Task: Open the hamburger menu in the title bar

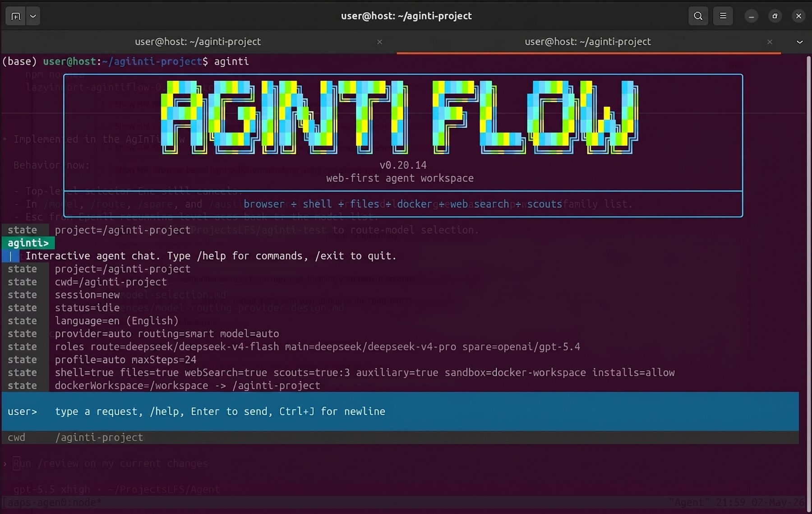Action: [723, 16]
